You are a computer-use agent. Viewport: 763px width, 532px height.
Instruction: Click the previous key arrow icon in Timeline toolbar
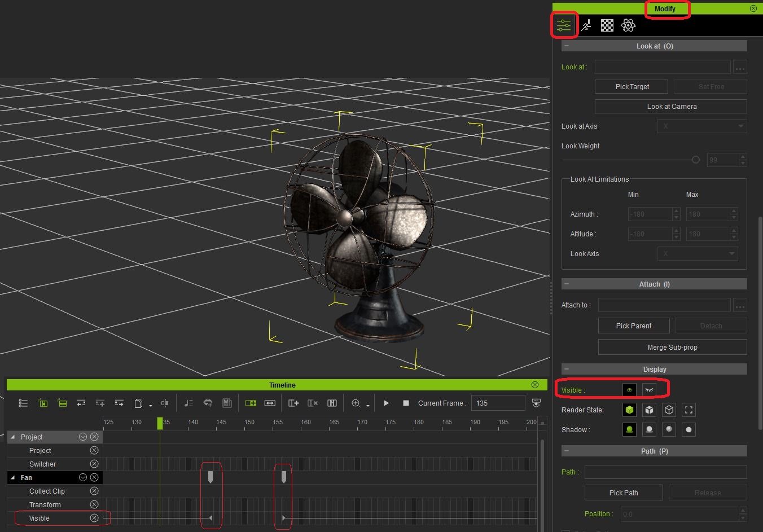pyautogui.click(x=81, y=403)
